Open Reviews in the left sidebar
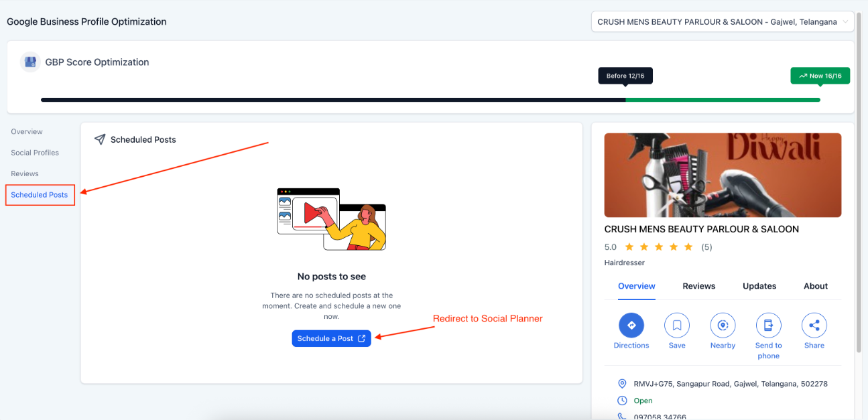Viewport: 868px width, 420px height. point(25,173)
